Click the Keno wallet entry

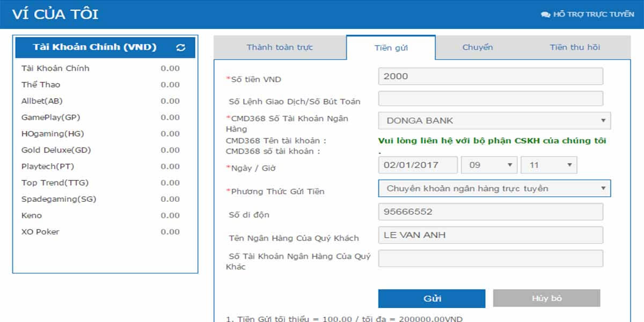point(101,216)
